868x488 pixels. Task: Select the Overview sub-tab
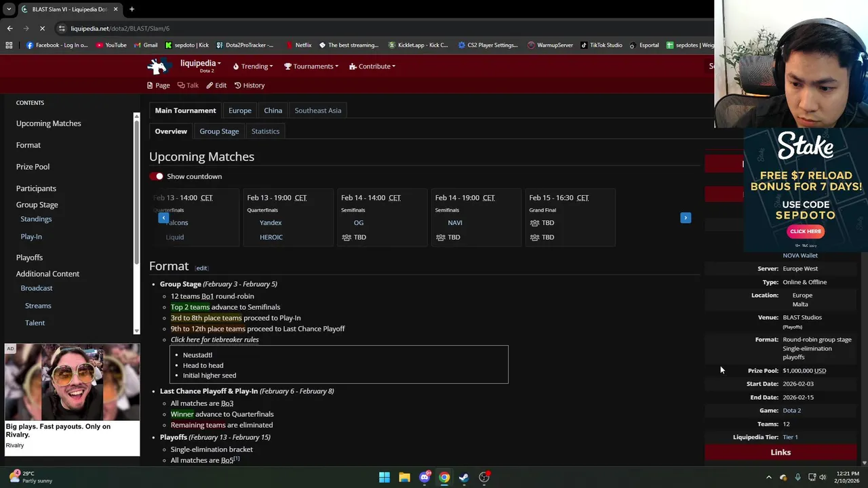[x=171, y=131]
